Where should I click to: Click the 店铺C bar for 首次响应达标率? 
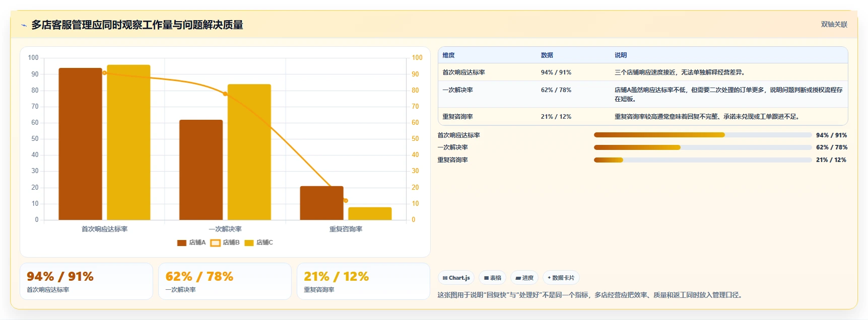128,142
